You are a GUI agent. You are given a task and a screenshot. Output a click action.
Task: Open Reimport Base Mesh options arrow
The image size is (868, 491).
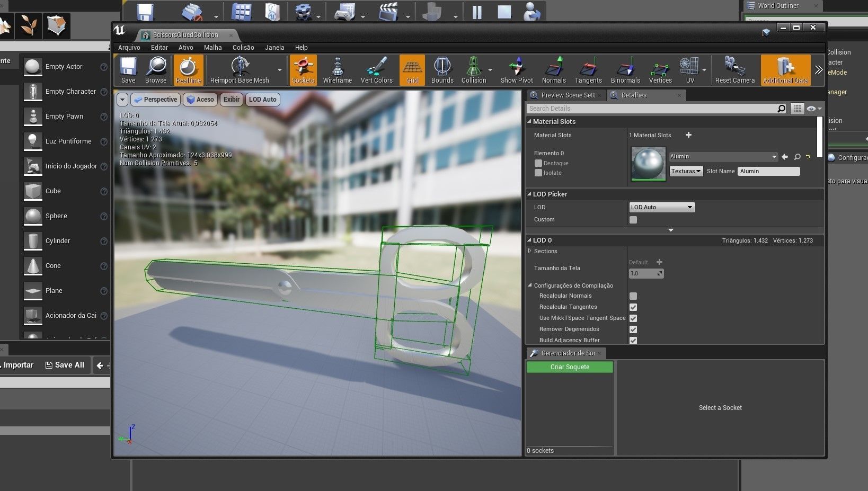click(280, 70)
